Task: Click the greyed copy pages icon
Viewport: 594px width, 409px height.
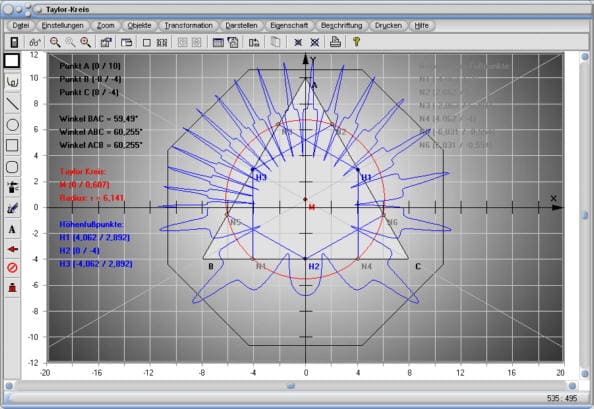Action: tap(275, 42)
